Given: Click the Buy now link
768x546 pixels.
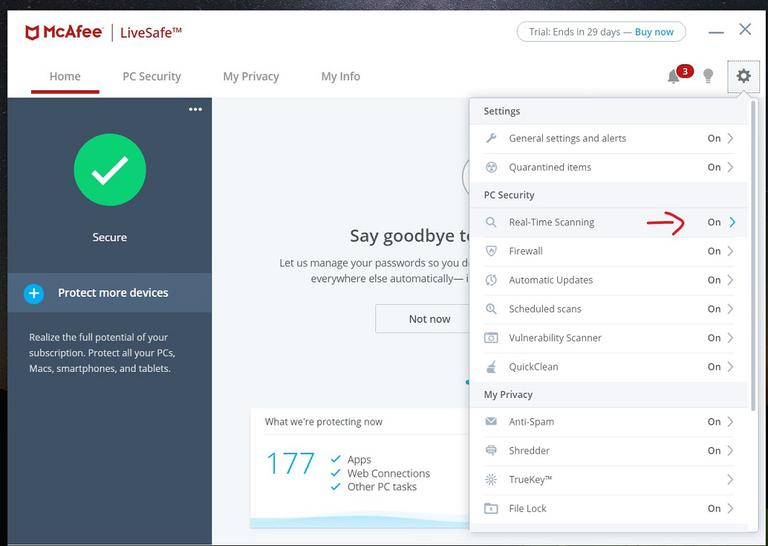Looking at the screenshot, I should (x=654, y=32).
